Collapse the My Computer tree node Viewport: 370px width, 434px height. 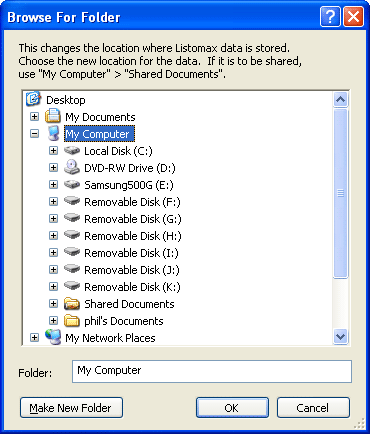coord(34,134)
